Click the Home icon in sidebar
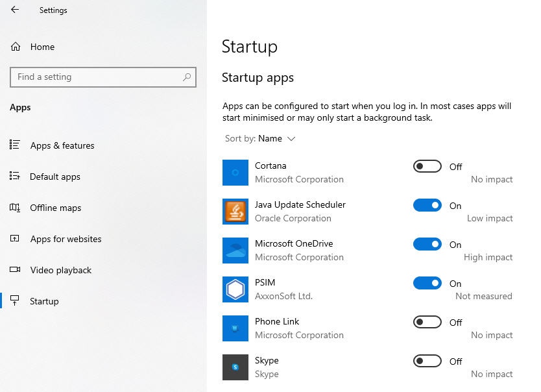Screen dimensions: 541x392 [16, 47]
